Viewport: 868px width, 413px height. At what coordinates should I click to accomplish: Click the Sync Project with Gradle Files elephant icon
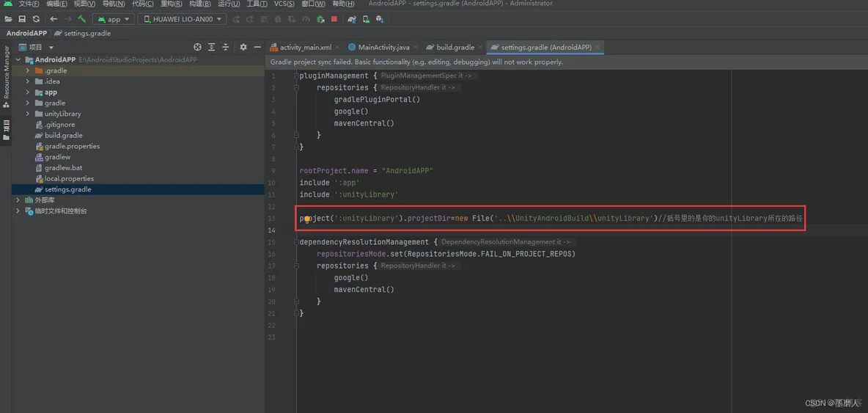(352, 19)
